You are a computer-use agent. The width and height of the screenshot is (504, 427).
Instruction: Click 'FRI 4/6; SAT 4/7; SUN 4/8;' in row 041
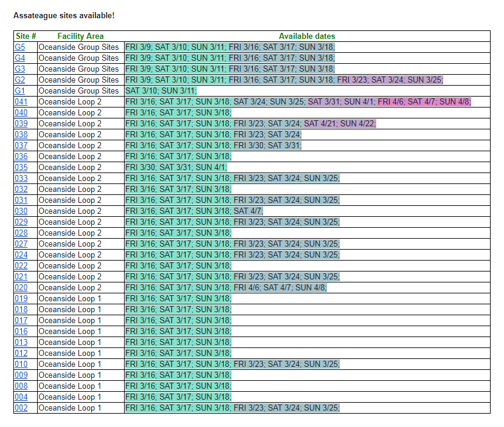click(x=424, y=101)
